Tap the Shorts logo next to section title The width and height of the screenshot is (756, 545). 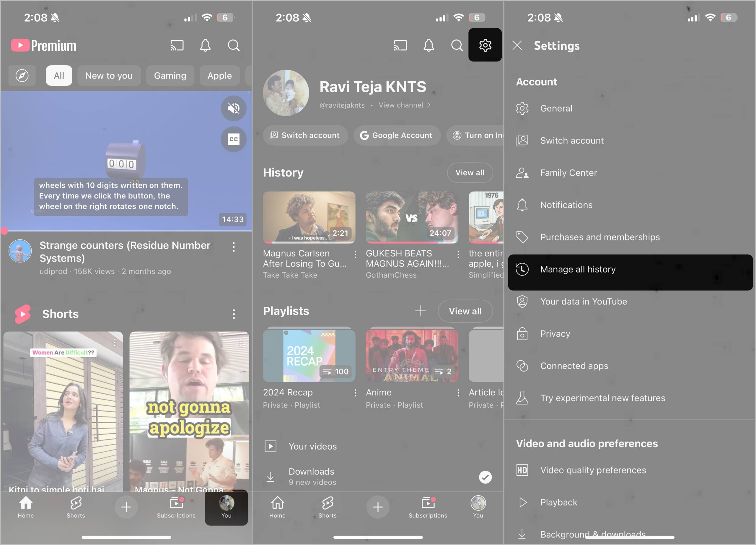coord(22,314)
